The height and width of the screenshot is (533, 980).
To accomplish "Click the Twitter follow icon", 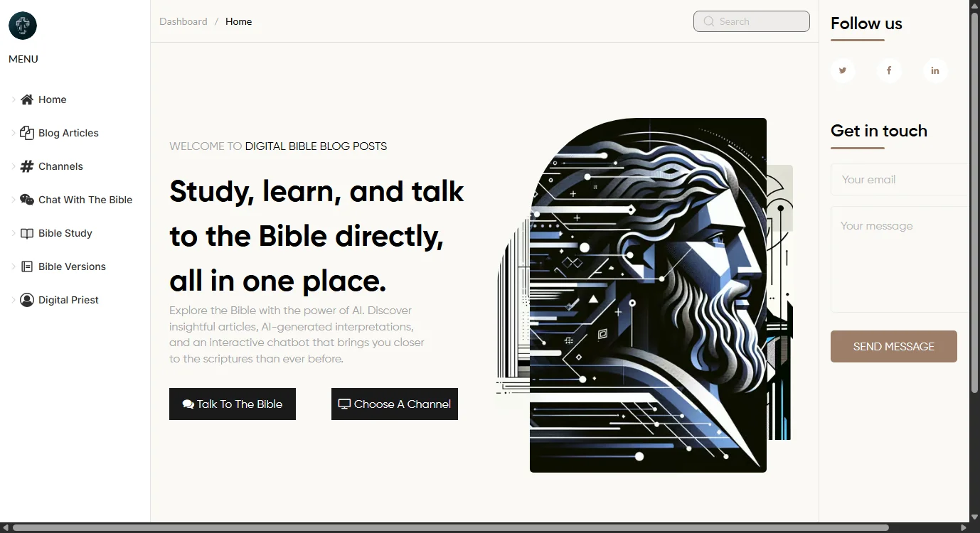I will 842,70.
